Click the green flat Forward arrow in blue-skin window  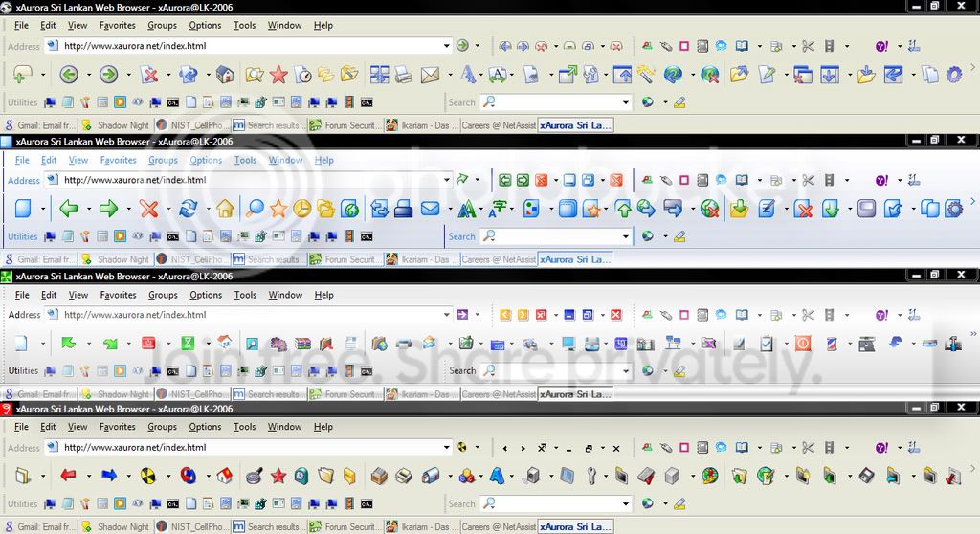[x=109, y=209]
